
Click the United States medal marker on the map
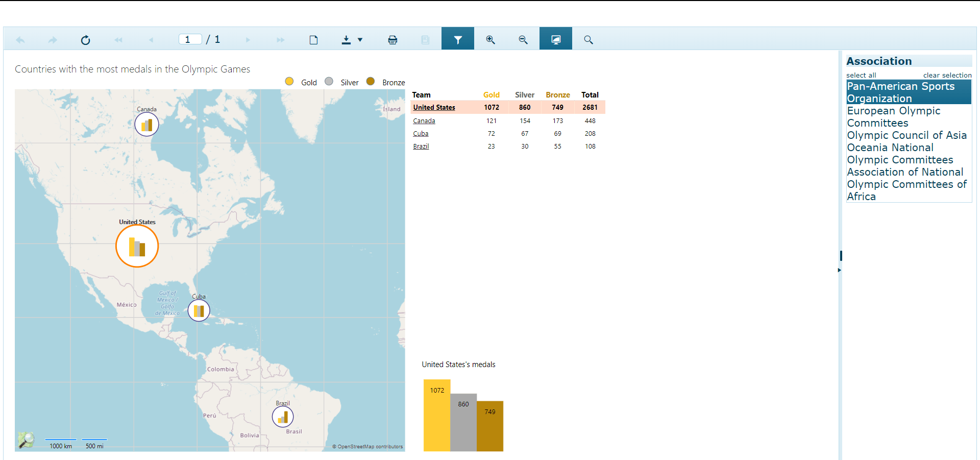(x=137, y=246)
